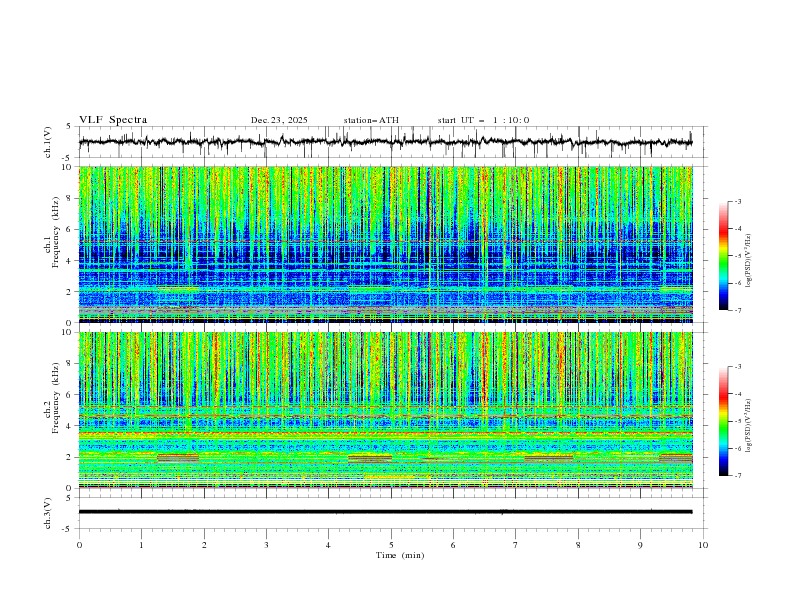Click the 'ch.3(V)' waveform axis label
The height and width of the screenshot is (612, 792).
click(48, 513)
